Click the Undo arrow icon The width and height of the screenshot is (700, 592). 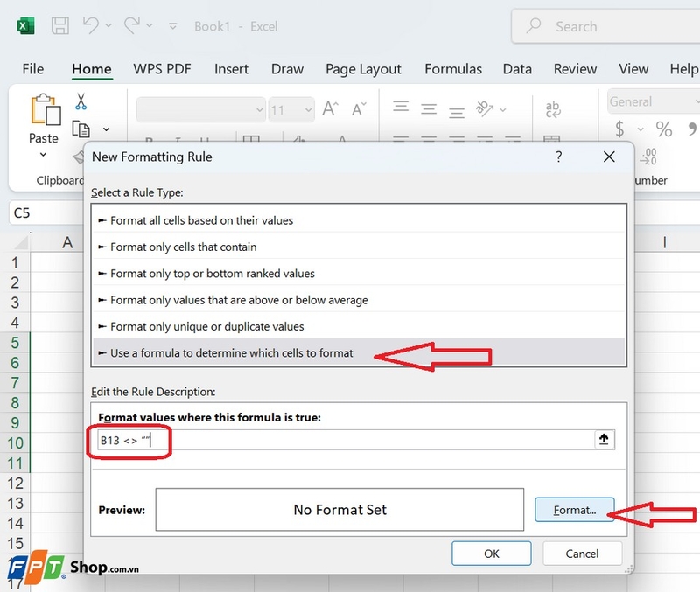point(91,25)
